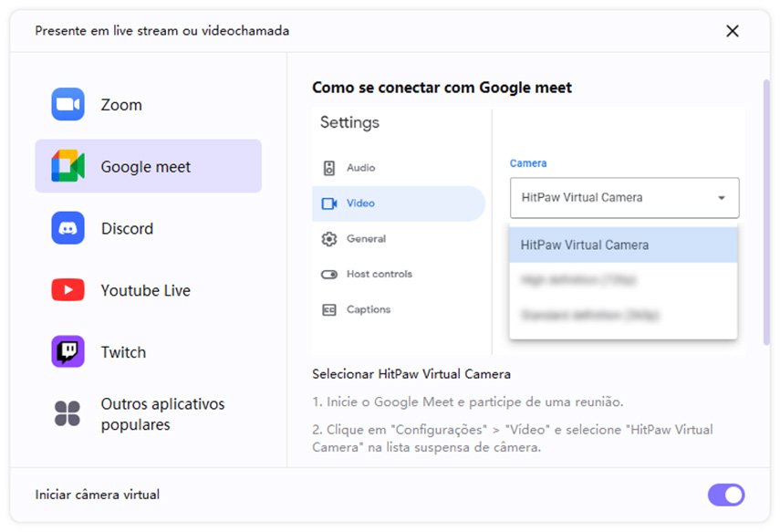Enable the Iniciar câmera virtual switch

tap(726, 495)
